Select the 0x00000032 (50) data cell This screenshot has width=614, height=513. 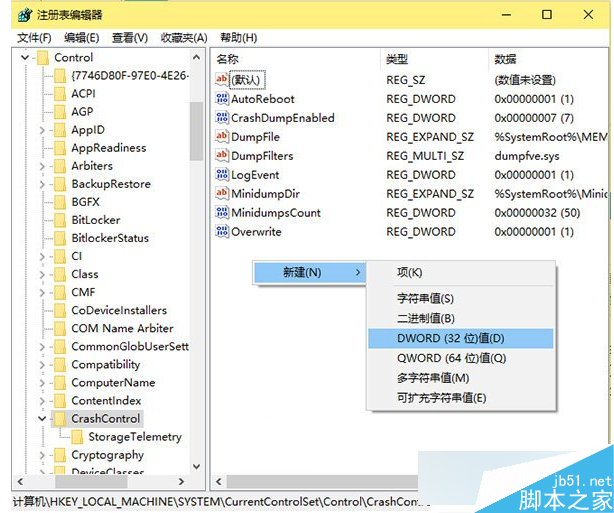tap(537, 213)
